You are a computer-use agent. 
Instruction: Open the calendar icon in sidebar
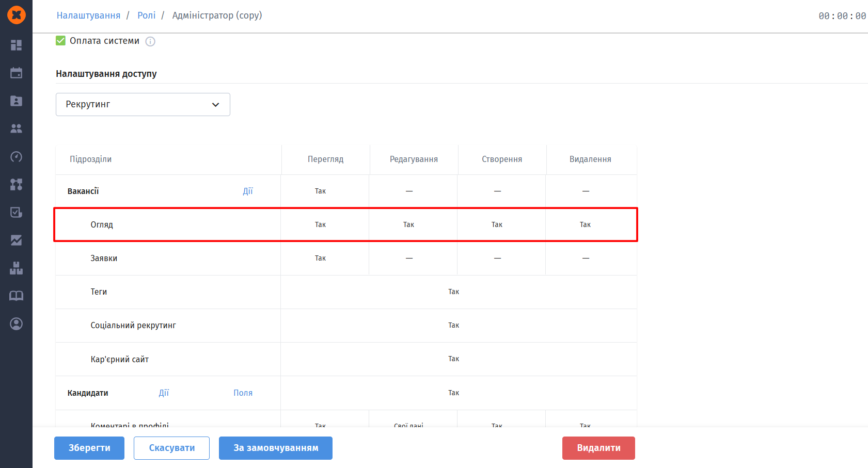pos(17,73)
